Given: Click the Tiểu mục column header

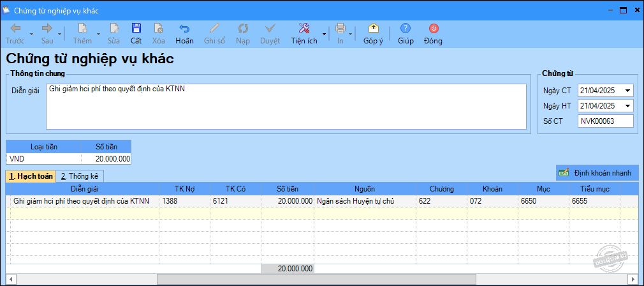Looking at the screenshot, I should tap(594, 189).
